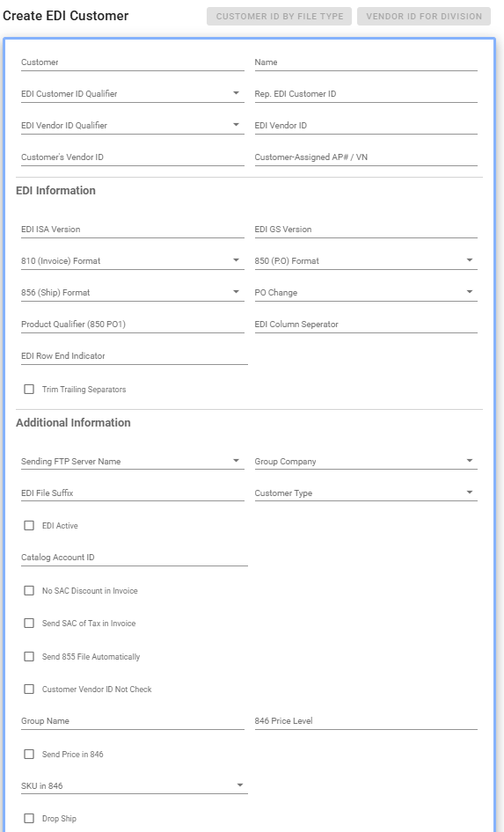
Task: Click the Customer ID By File Type button
Action: (x=279, y=17)
